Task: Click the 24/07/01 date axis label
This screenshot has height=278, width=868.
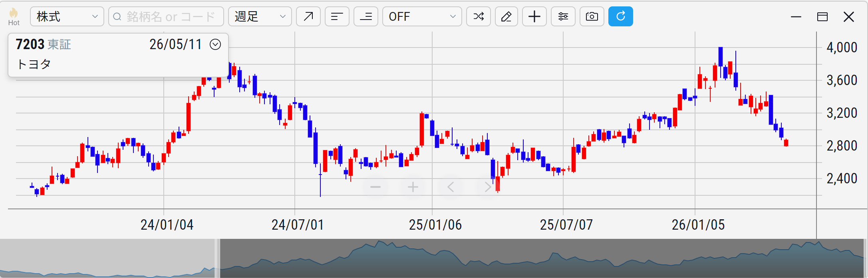Action: coord(298,225)
